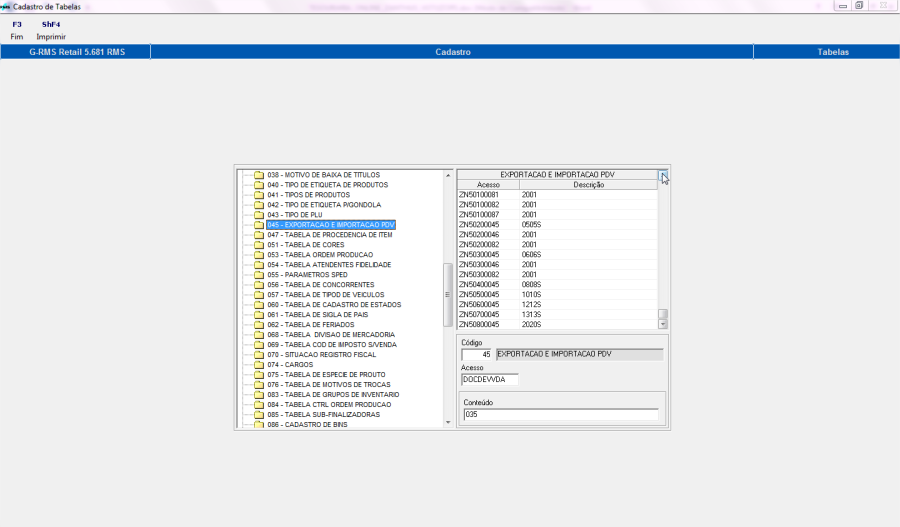
Task: Select table row ZN50100081
Action: (557, 195)
